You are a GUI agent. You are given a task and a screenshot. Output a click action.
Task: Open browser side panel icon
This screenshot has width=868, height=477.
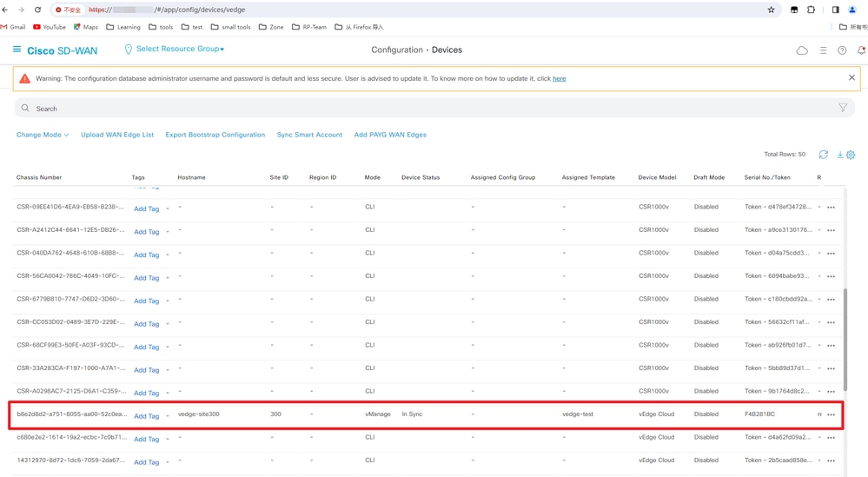point(835,10)
